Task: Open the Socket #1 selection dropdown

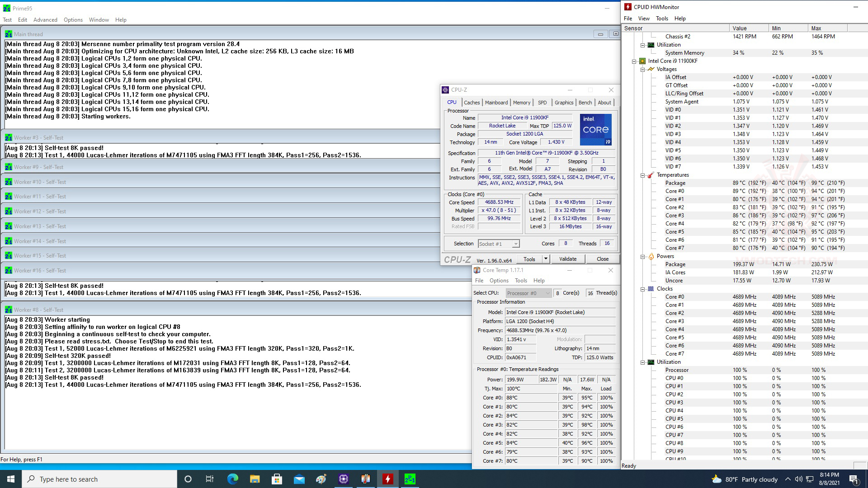Action: click(x=515, y=244)
